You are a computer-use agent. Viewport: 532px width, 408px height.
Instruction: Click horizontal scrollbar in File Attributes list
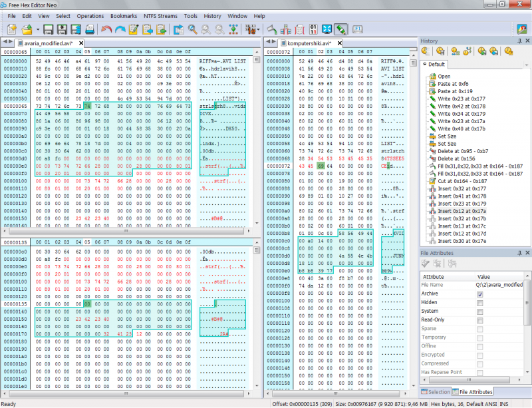tap(469, 379)
